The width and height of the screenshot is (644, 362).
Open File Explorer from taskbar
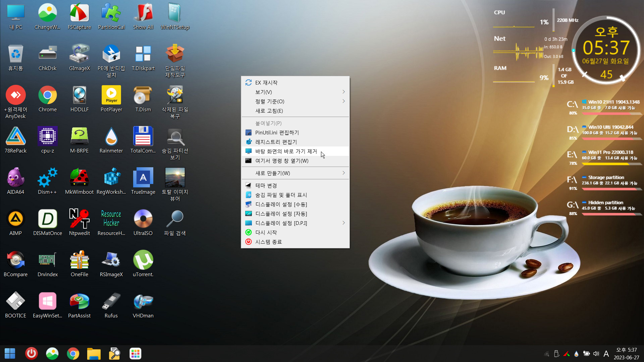(94, 354)
